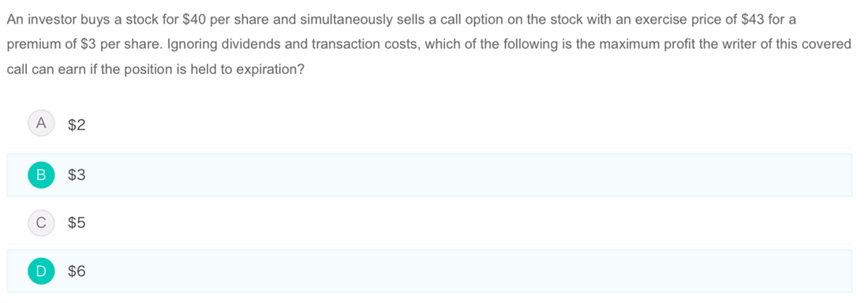The image size is (868, 303).
Task: Click the $3 answer label
Action: (x=77, y=176)
